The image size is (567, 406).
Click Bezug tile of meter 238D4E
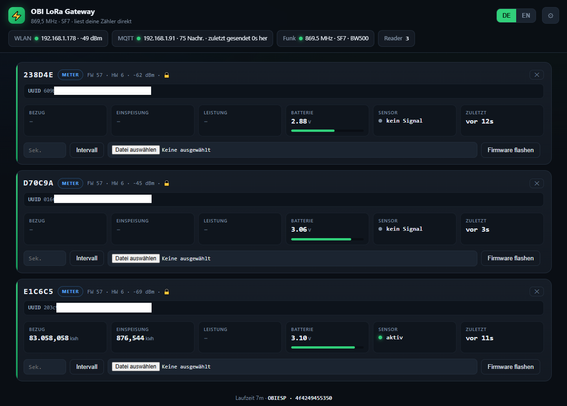pos(65,120)
